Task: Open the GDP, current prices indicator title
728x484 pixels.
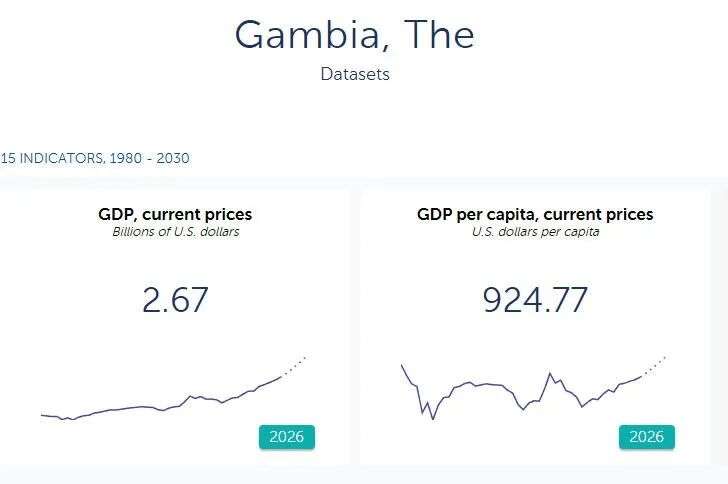Action: [175, 214]
